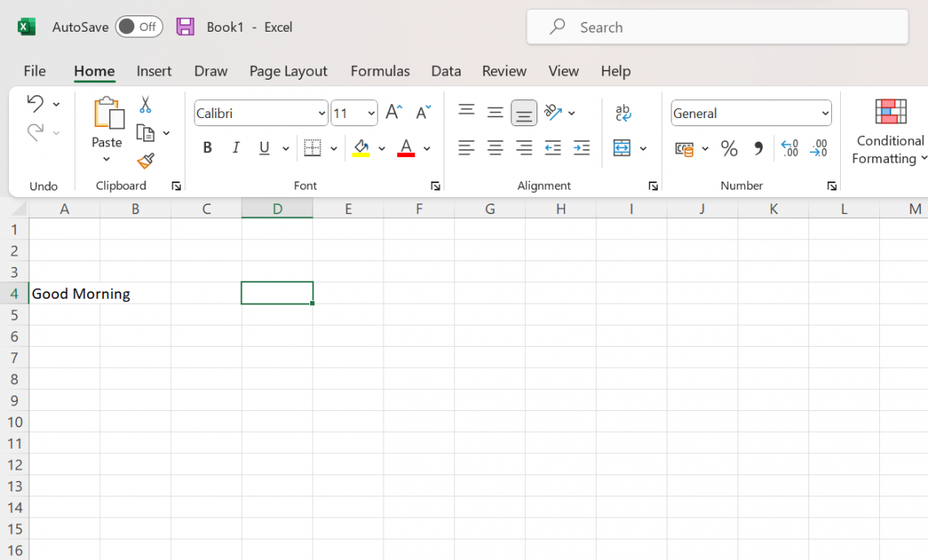This screenshot has width=928, height=560.
Task: Open the font size dropdown
Action: [x=371, y=113]
